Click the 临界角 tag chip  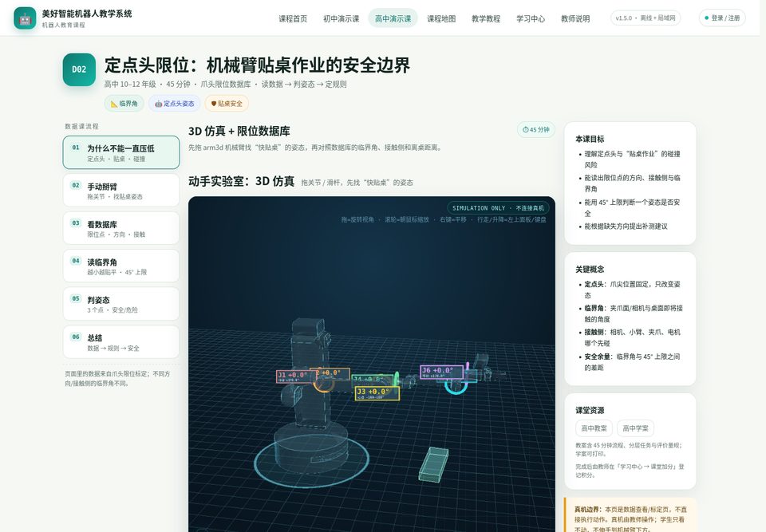[124, 104]
